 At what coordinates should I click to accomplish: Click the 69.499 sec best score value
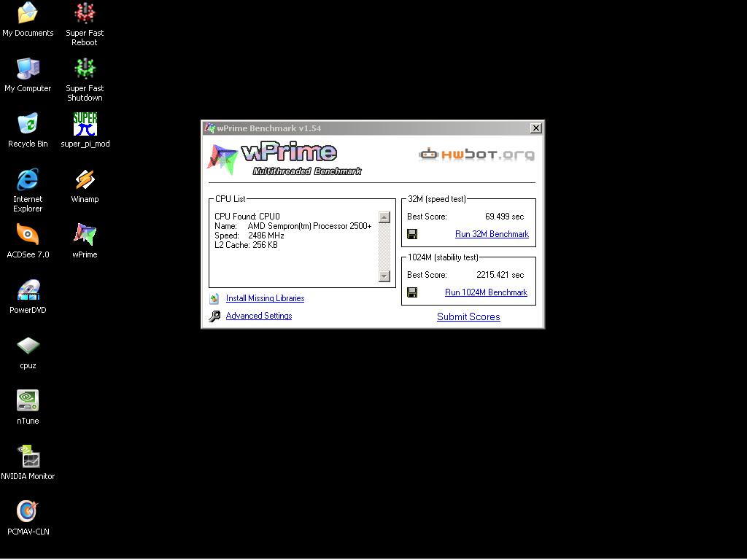(x=505, y=217)
